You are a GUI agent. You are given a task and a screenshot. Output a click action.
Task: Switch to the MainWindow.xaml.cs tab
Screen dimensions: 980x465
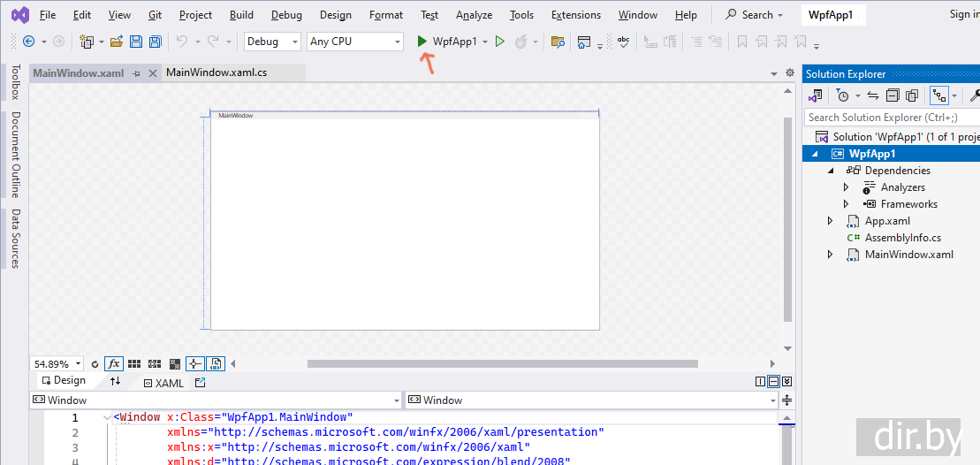coord(217,72)
